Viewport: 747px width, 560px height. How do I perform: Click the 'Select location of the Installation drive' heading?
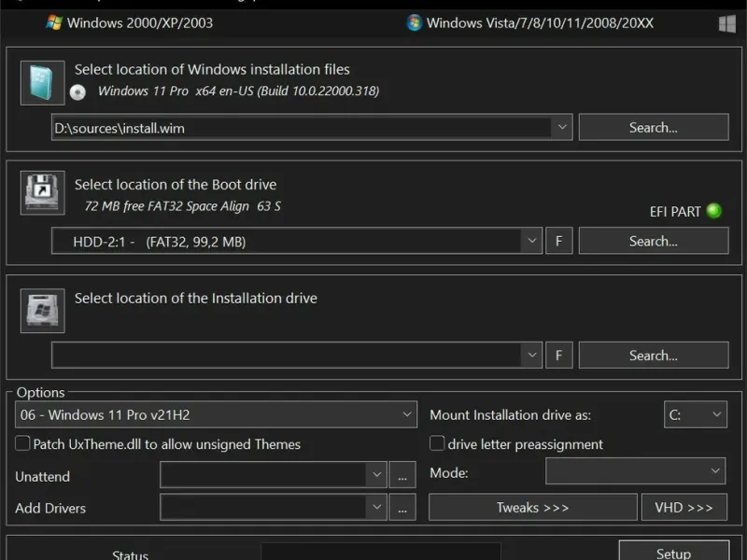(196, 298)
